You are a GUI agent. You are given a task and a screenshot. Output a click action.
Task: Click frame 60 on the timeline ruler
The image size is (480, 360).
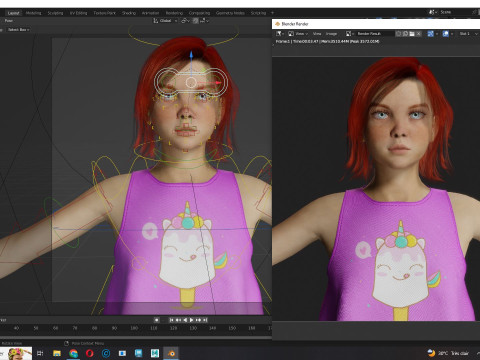click(55, 328)
